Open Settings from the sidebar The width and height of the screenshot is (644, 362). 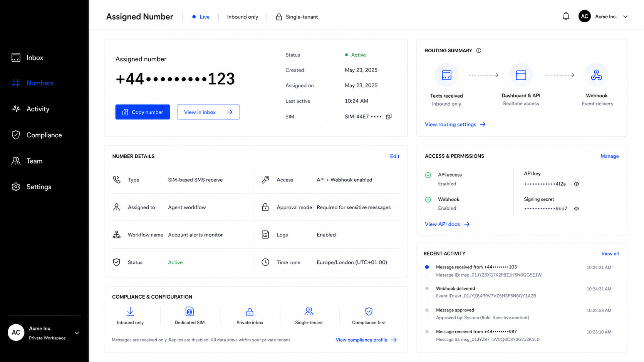tap(31, 187)
